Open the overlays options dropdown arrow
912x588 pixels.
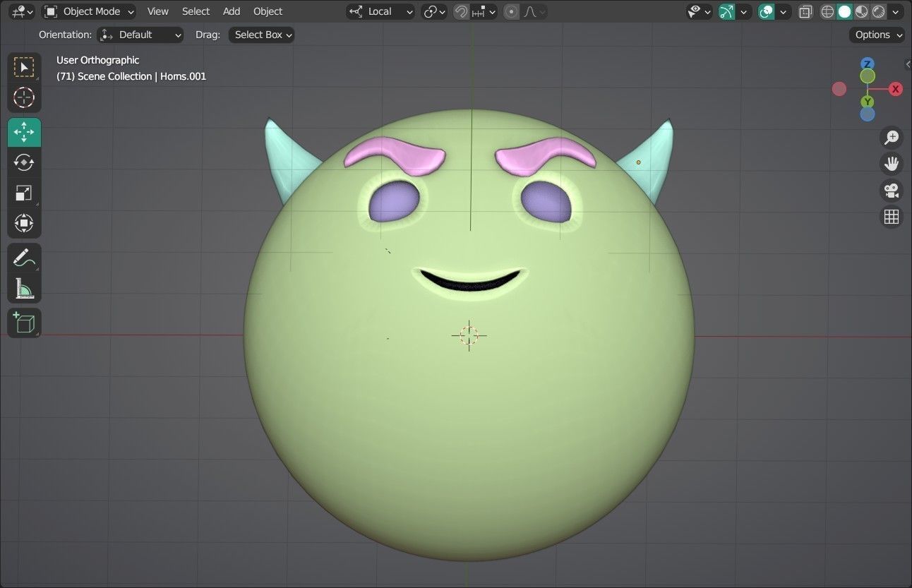[x=783, y=11]
